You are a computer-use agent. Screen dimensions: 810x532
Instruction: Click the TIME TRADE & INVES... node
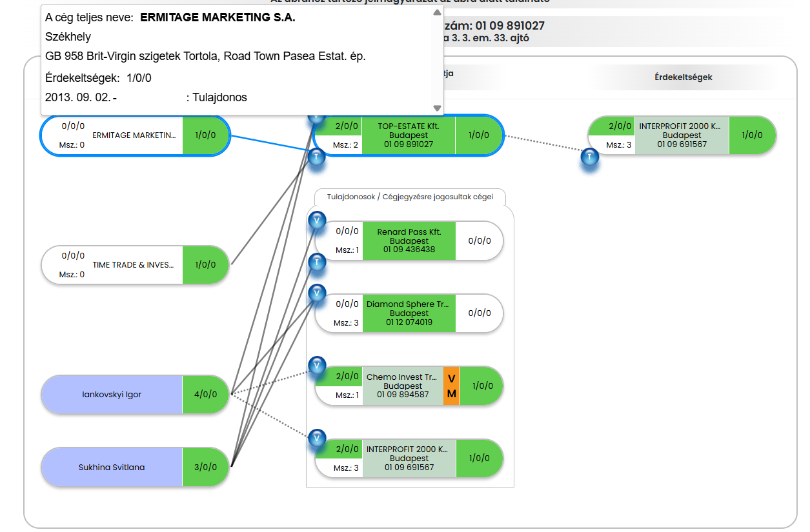[x=134, y=265]
